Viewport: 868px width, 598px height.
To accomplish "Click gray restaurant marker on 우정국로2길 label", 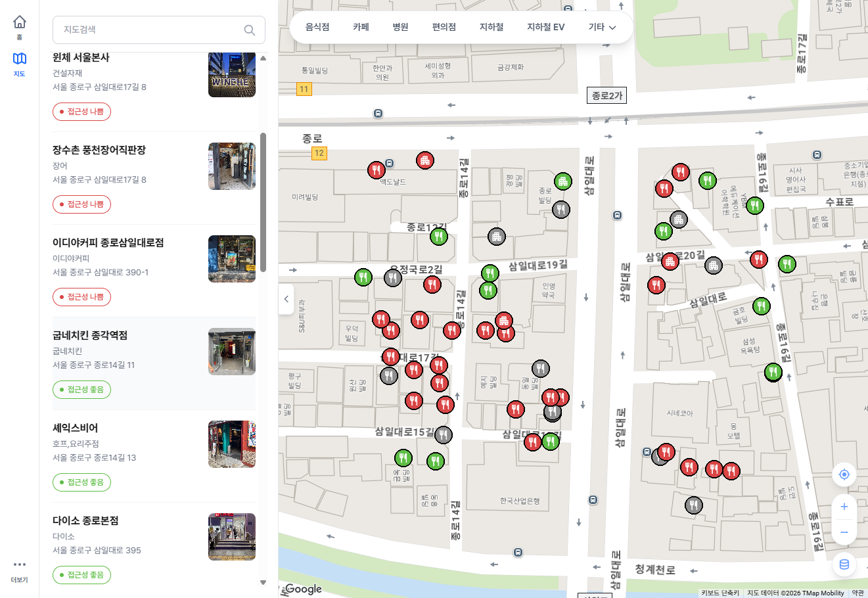I will coord(392,277).
